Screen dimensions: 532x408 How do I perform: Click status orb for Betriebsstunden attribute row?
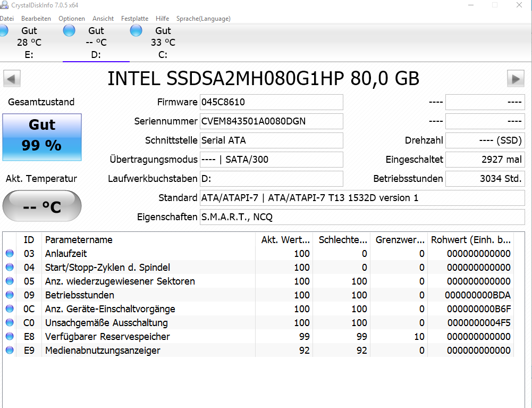pyautogui.click(x=10, y=295)
